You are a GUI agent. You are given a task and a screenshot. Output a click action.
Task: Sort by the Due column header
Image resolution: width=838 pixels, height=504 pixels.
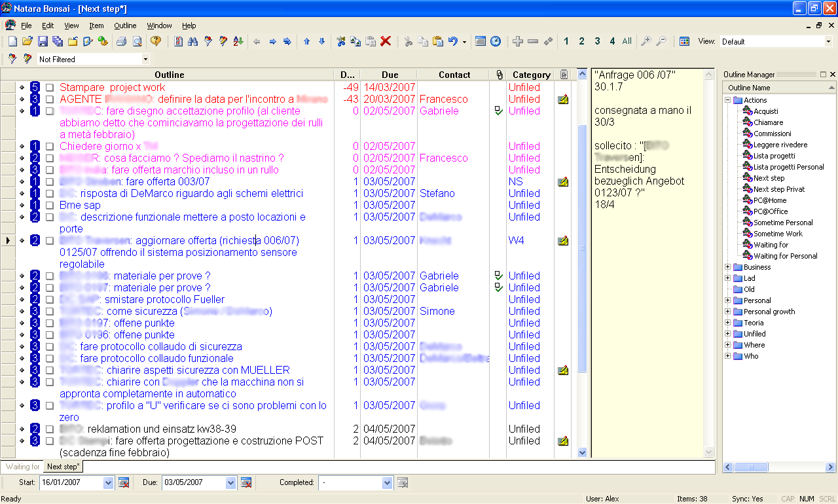(x=389, y=75)
